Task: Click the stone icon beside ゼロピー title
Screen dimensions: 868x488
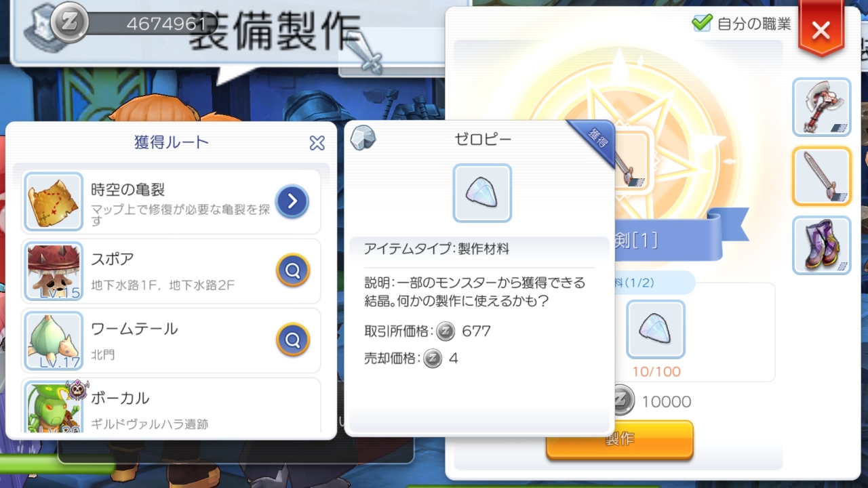Action: [363, 138]
